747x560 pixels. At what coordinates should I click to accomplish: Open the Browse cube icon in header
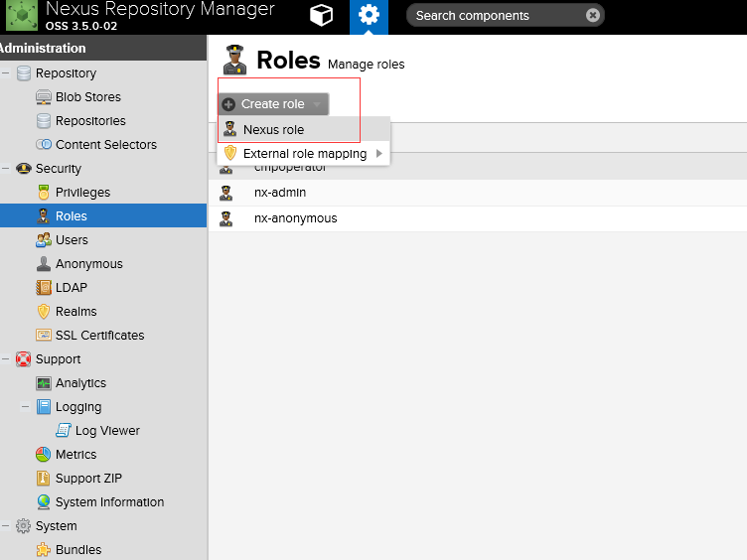[x=321, y=16]
